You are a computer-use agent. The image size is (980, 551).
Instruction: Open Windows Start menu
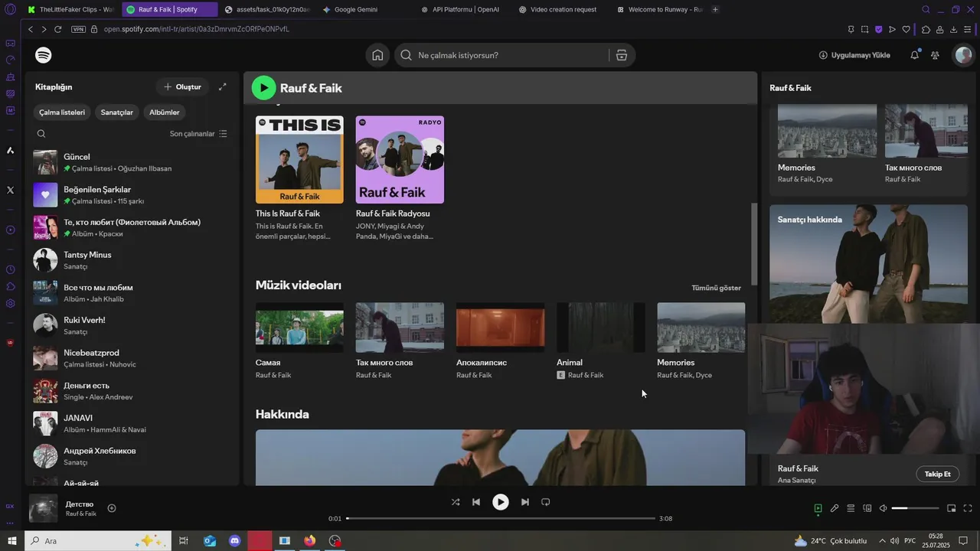click(12, 541)
